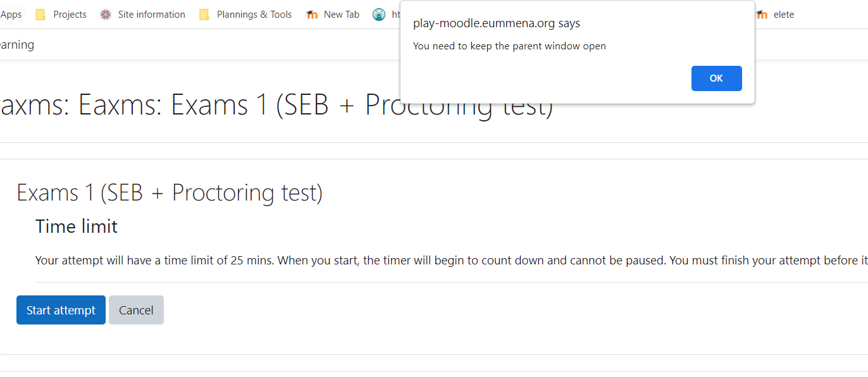Click the Time limit heading
The width and height of the screenshot is (868, 377).
[x=76, y=226]
